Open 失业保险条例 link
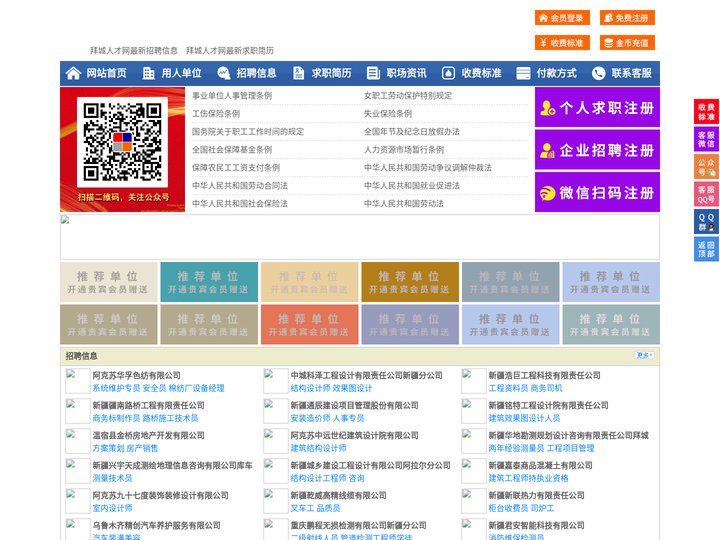The image size is (720, 540). [x=388, y=113]
